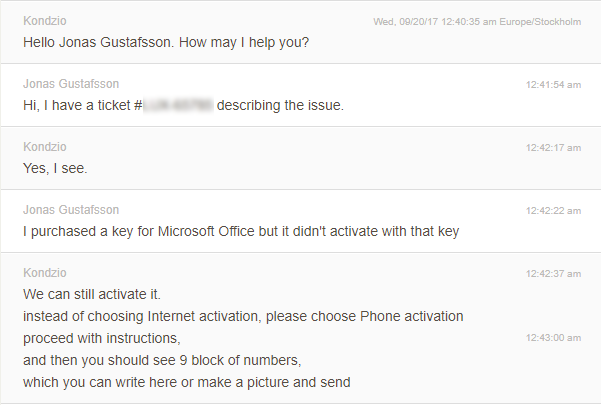Click the line about 9 block of numbers
This screenshot has height=405, width=601.
(x=161, y=360)
